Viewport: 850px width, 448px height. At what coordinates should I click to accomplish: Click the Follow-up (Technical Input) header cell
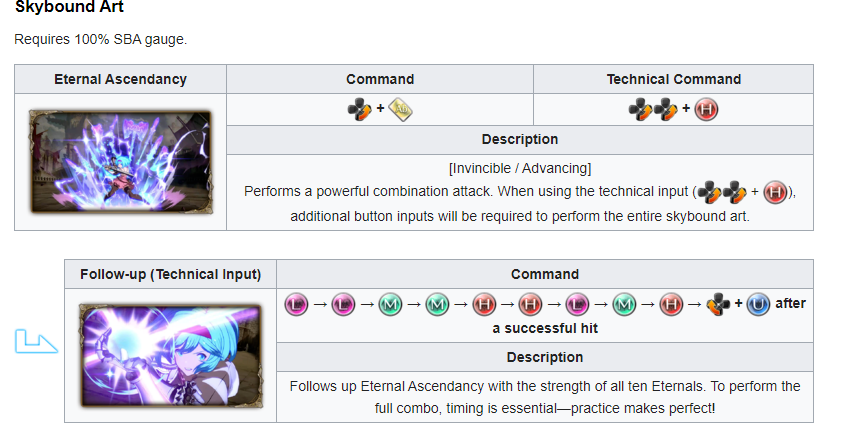171,274
